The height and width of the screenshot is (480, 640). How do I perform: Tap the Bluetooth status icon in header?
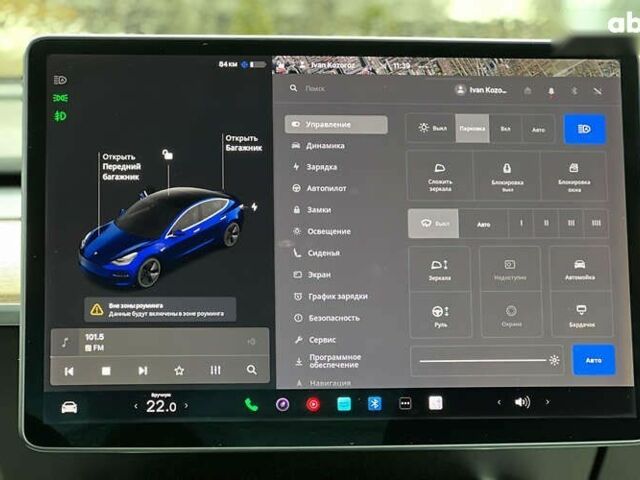[x=574, y=91]
